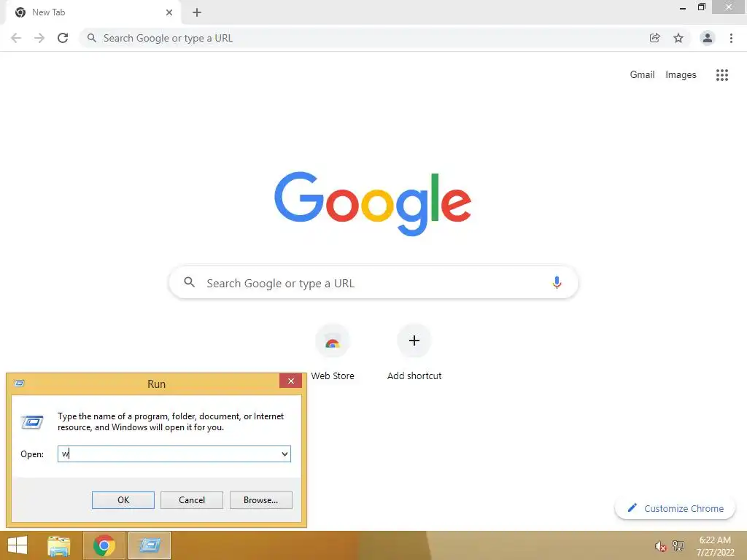747x560 pixels.
Task: Open the Chrome profile avatar menu
Action: pyautogui.click(x=708, y=38)
